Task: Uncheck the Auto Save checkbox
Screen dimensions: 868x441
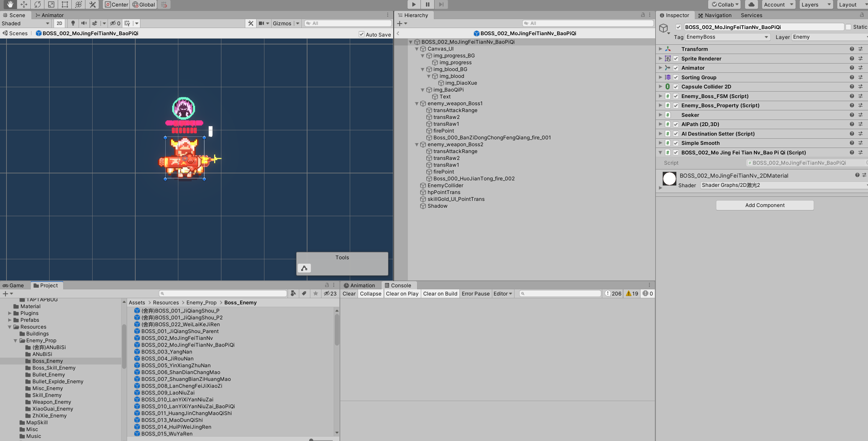Action: [361, 34]
